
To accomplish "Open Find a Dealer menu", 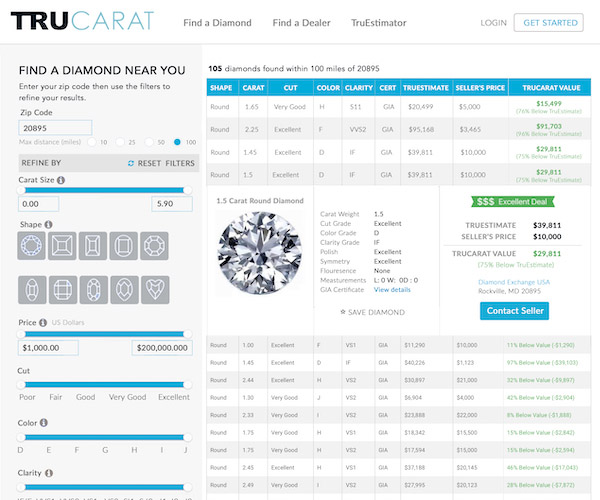I will [302, 23].
